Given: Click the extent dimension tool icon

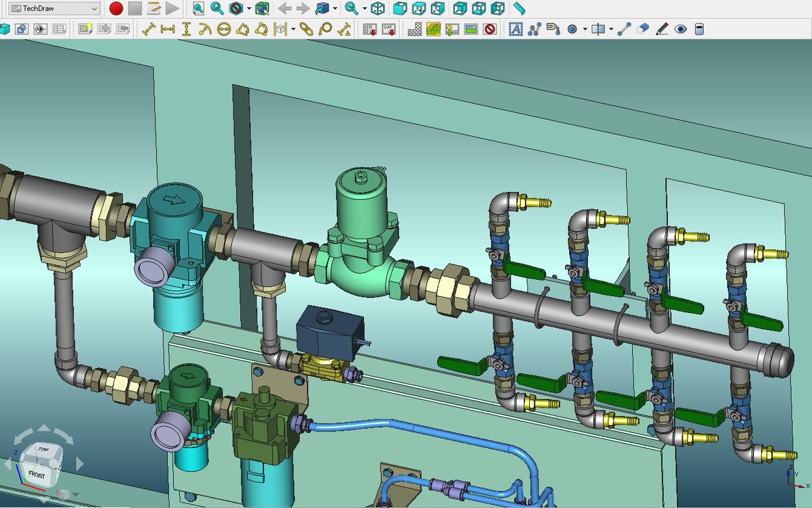Looking at the screenshot, I should (280, 29).
